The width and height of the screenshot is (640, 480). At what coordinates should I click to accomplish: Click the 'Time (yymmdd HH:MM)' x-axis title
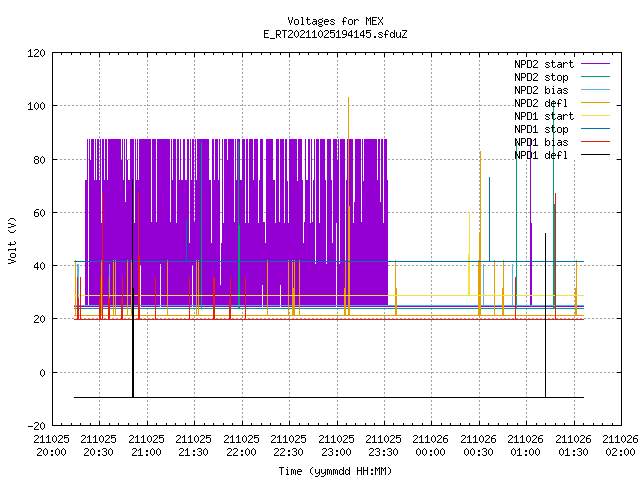point(335,471)
